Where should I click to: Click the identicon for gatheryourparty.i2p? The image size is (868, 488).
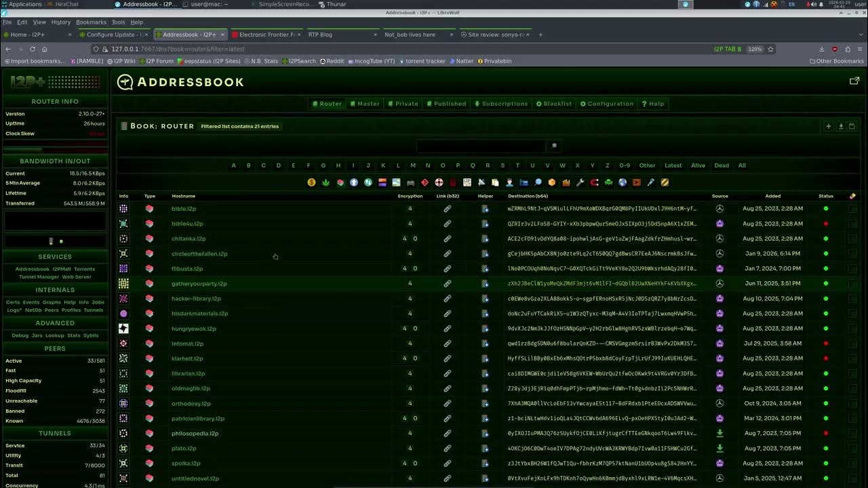click(123, 283)
